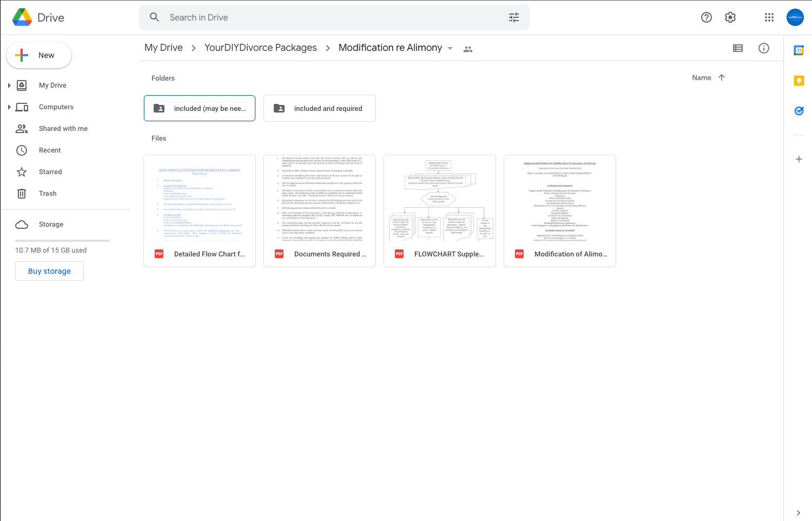
Task: Click in the Search in Drive field
Action: coord(335,17)
